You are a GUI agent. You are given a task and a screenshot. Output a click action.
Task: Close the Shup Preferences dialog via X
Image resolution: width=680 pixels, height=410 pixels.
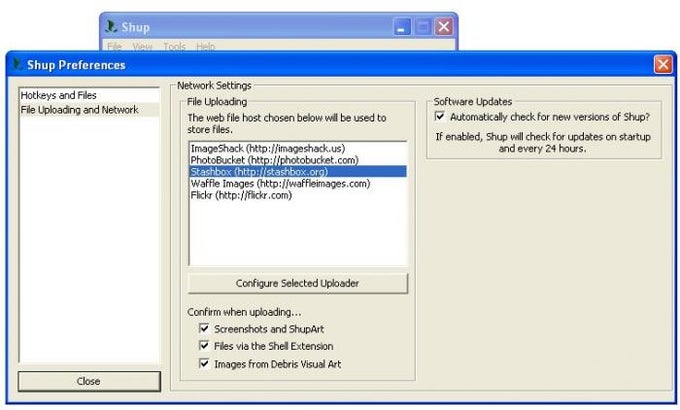point(663,65)
